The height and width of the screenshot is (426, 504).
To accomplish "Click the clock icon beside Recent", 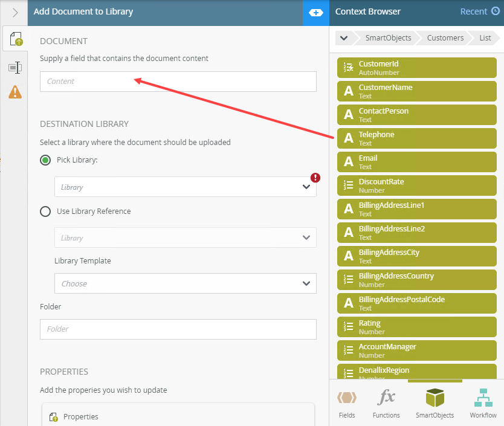I will coord(496,11).
